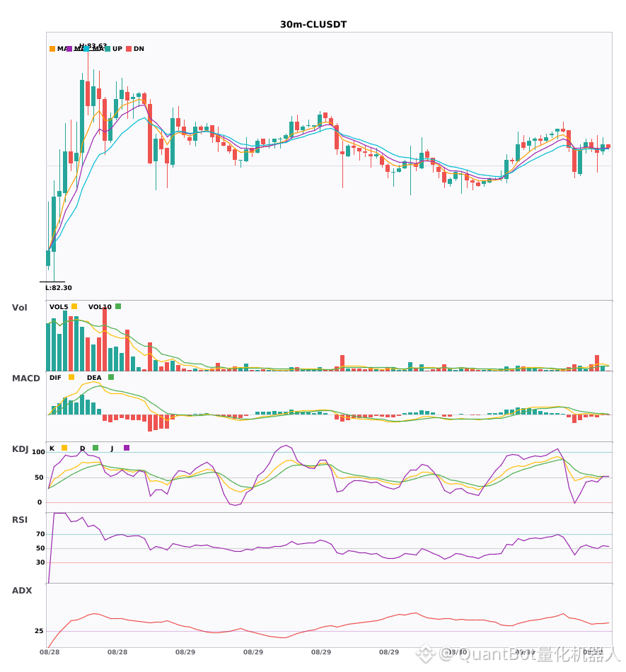Click the first candlestick at the chart's low
This screenshot has width=626, height=672.
tap(48, 258)
